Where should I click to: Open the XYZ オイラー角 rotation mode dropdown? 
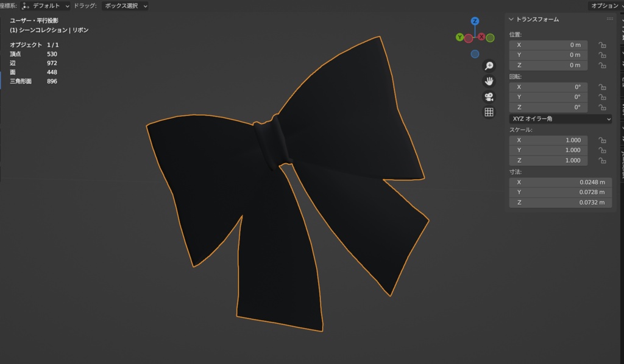coord(561,119)
